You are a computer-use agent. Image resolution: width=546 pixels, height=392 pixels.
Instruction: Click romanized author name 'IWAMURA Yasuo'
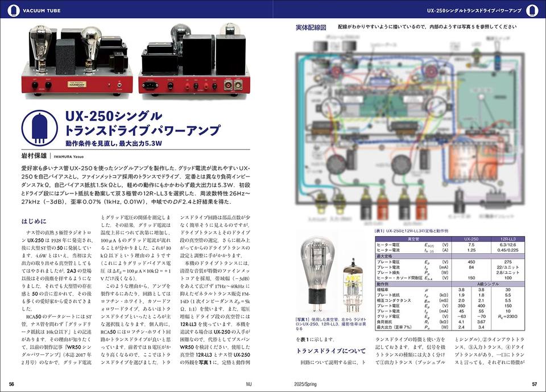coord(69,156)
